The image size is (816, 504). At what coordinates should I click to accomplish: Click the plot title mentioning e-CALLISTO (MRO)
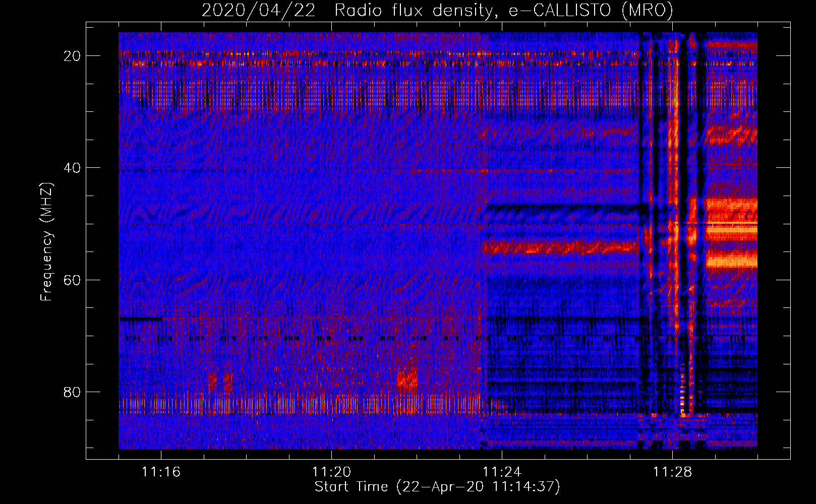(437, 10)
